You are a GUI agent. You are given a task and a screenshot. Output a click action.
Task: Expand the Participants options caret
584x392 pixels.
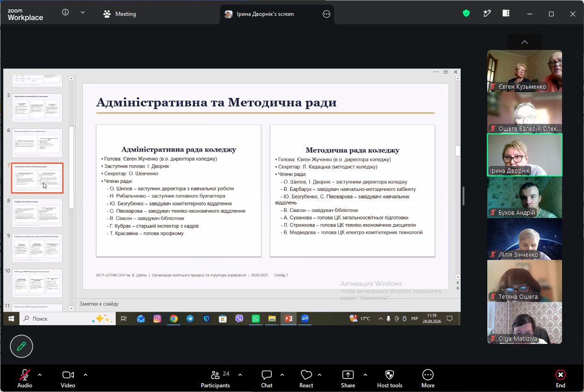coord(240,375)
